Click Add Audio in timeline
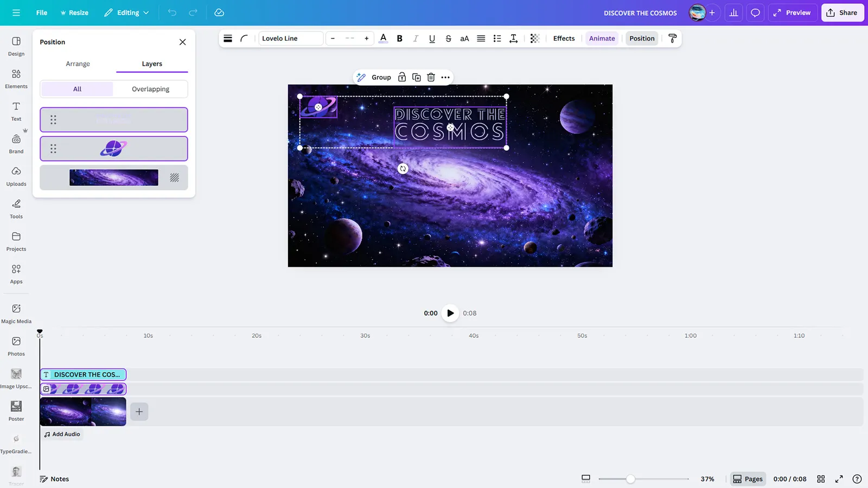The image size is (868, 488). pyautogui.click(x=62, y=434)
